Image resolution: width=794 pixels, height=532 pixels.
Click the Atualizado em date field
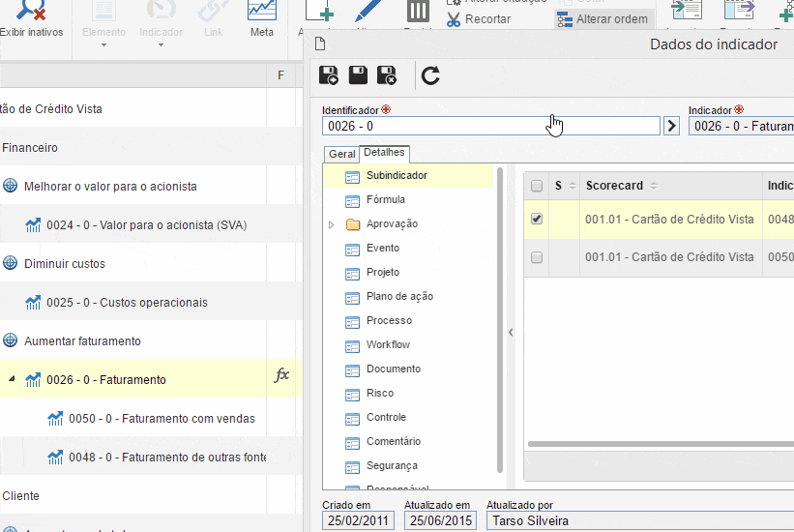(441, 520)
